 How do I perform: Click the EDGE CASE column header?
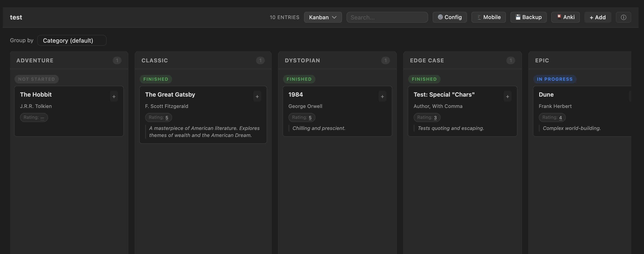[x=427, y=61]
